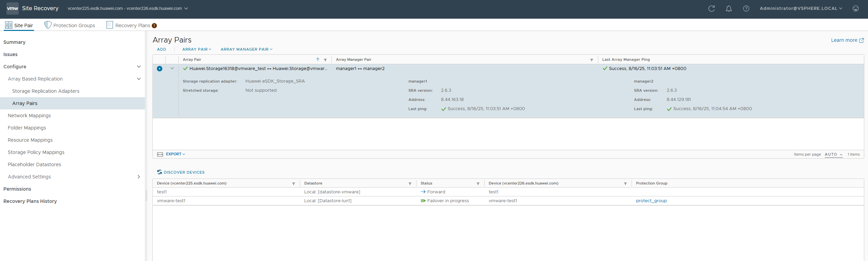
Task: Change Items per page AUTO dropdown
Action: tap(834, 154)
